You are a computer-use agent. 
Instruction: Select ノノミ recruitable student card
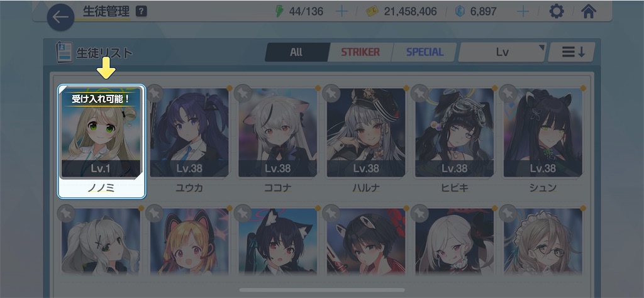[x=101, y=141]
